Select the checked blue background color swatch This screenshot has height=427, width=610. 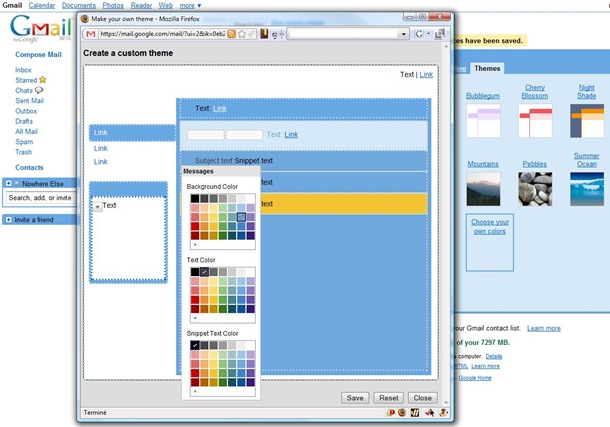pyautogui.click(x=242, y=217)
